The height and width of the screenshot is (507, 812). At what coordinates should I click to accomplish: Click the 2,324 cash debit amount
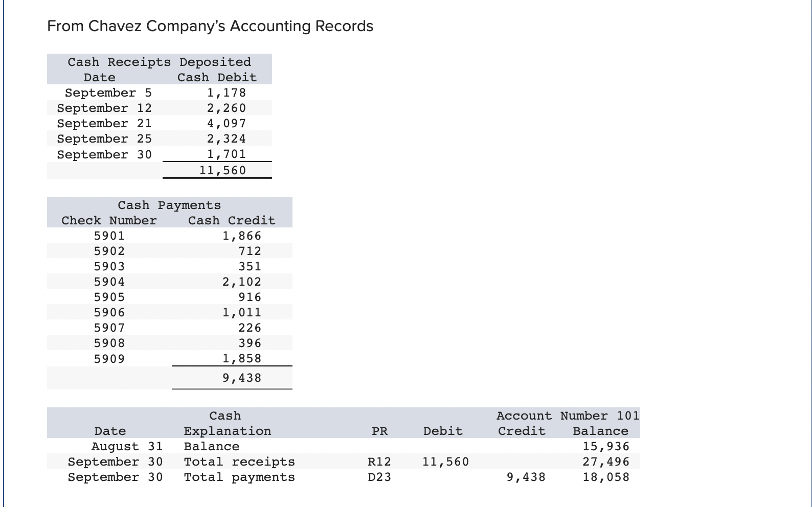226,139
